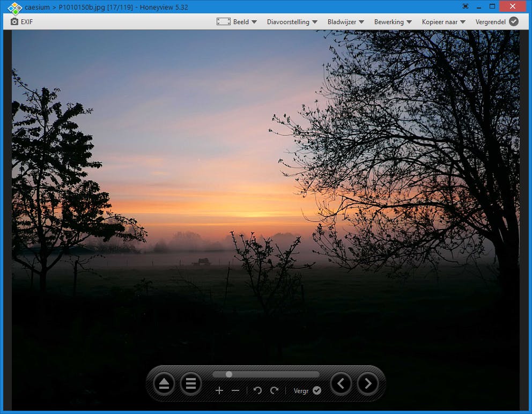
Task: Open the Diavoorstelling menu
Action: (290, 21)
